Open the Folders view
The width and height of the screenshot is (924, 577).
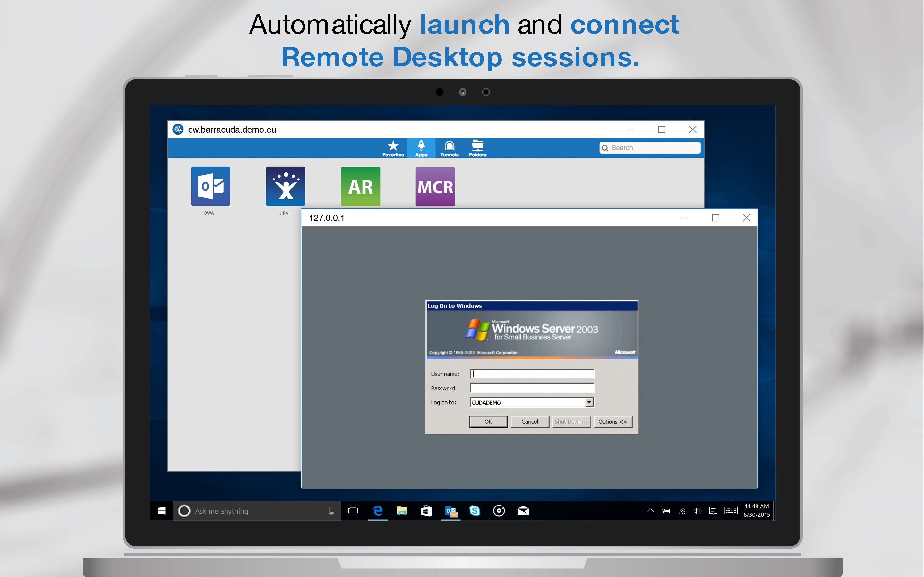[477, 148]
